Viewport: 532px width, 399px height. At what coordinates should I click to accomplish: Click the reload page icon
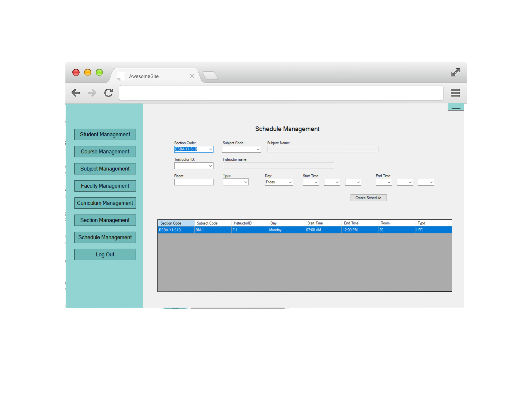coord(108,93)
